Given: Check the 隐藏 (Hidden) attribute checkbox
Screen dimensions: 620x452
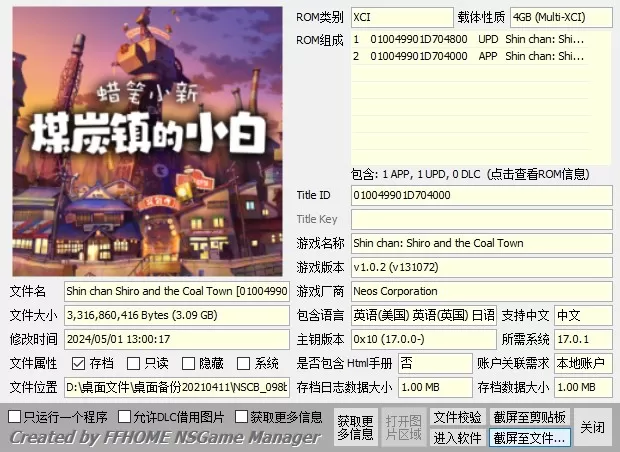Looking at the screenshot, I should click(190, 364).
